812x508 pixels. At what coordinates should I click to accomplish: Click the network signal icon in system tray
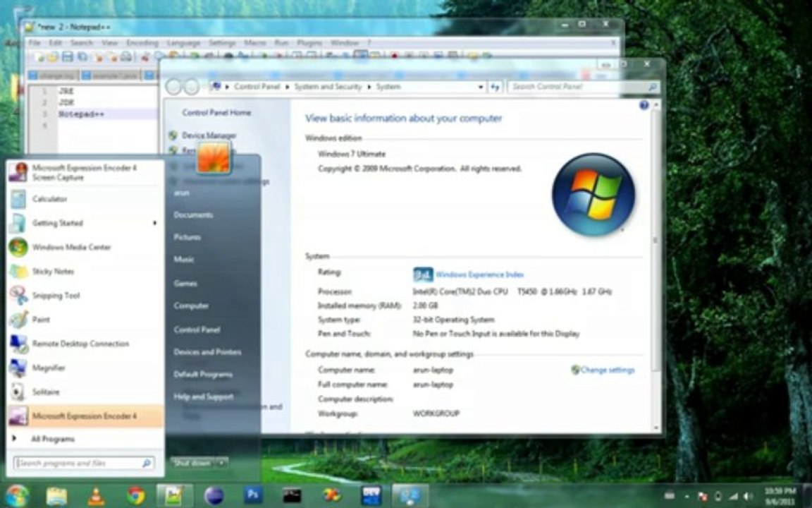[x=733, y=497]
